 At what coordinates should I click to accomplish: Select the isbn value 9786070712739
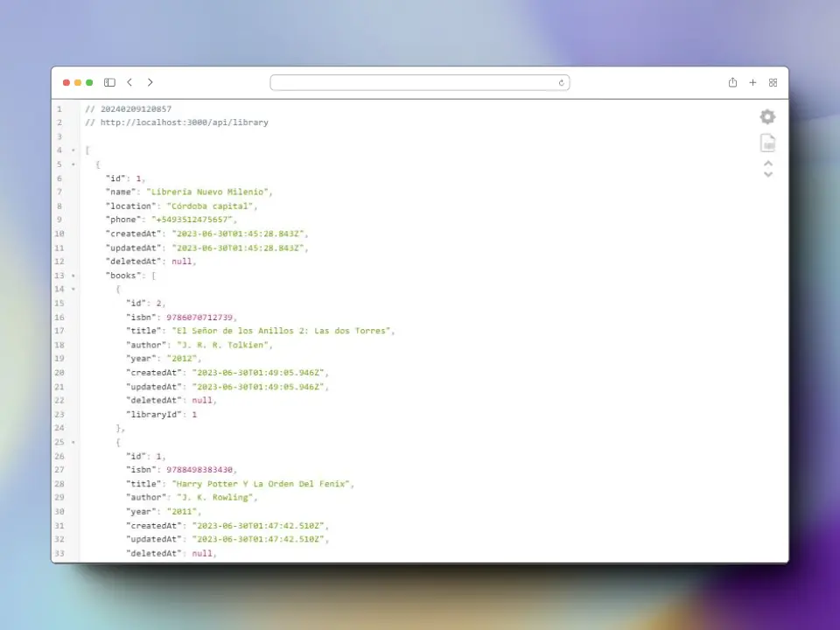pyautogui.click(x=199, y=317)
